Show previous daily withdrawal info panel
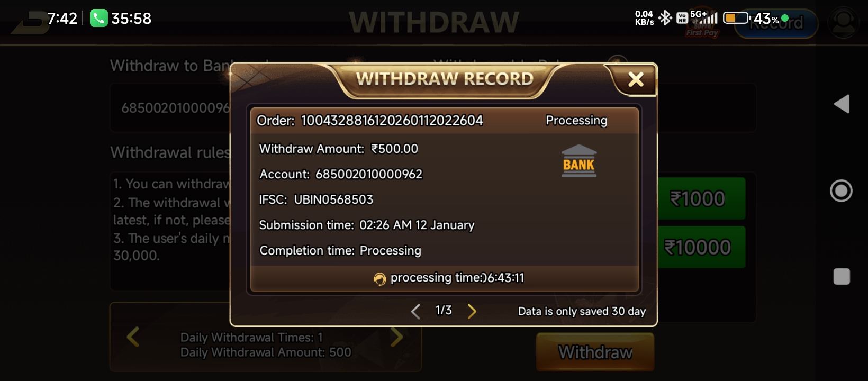Screen dimensions: 868x381 tap(133, 337)
